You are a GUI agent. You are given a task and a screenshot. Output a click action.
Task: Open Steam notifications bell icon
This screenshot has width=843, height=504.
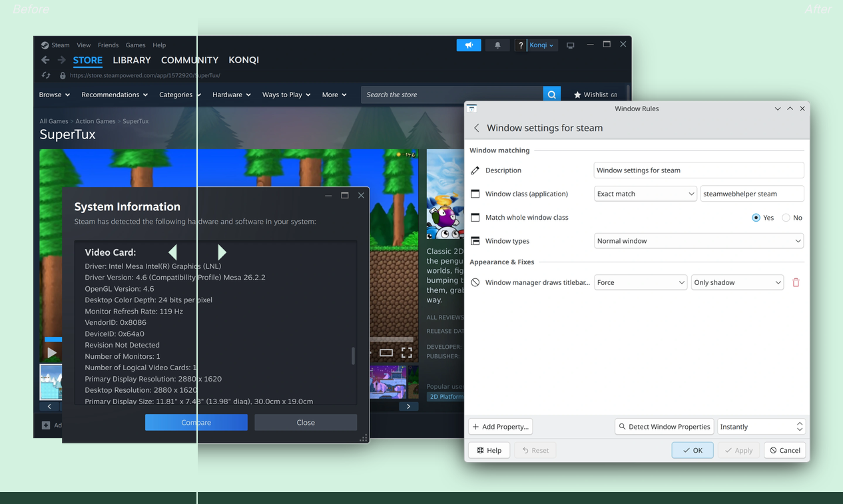(x=497, y=45)
